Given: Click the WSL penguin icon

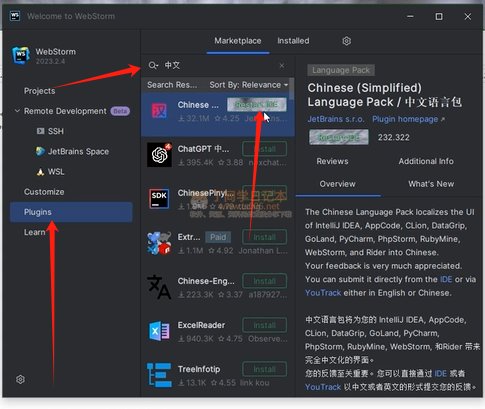Looking at the screenshot, I should tap(40, 172).
